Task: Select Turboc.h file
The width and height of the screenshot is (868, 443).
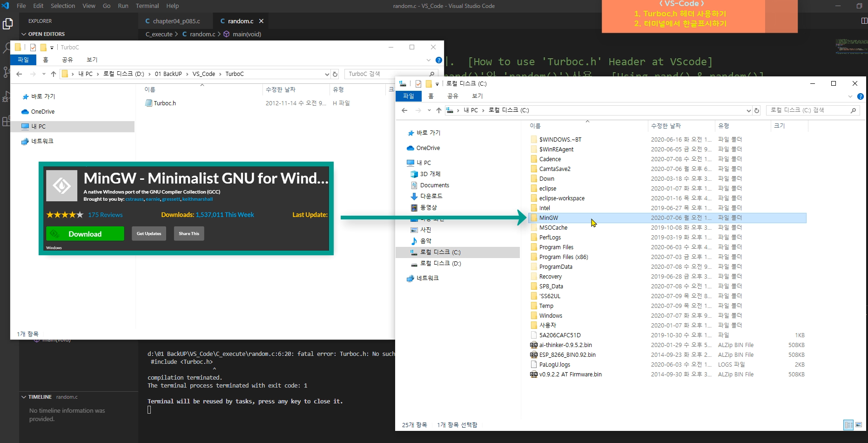Action: coord(165,103)
